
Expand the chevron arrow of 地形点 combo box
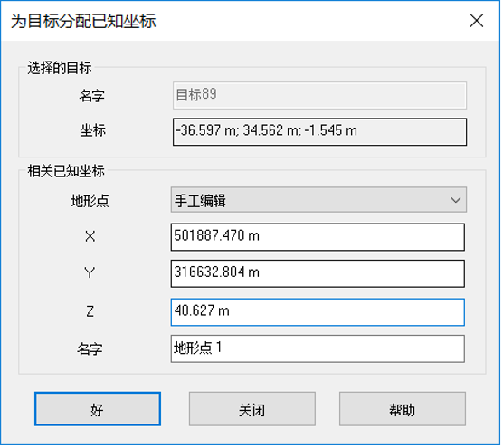pyautogui.click(x=456, y=200)
